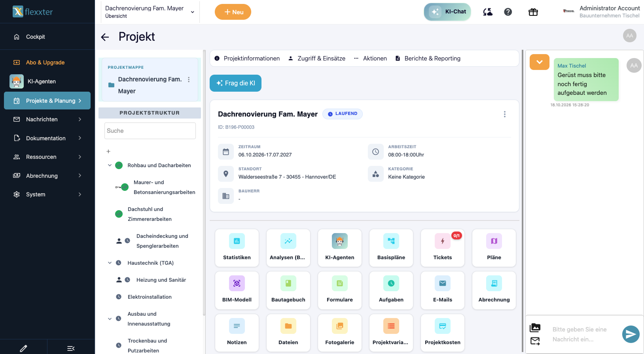Open the project selector dropdown
Viewport: 644px width, 354px height.
tap(150, 12)
